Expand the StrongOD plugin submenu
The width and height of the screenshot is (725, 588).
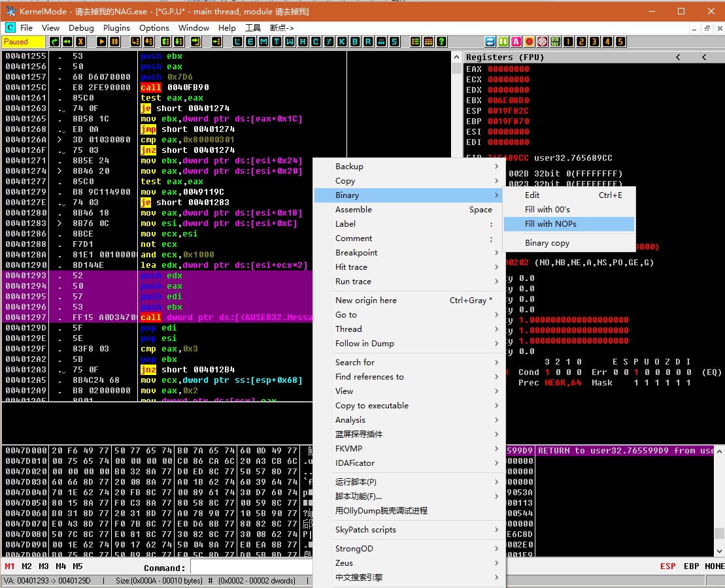click(x=409, y=549)
